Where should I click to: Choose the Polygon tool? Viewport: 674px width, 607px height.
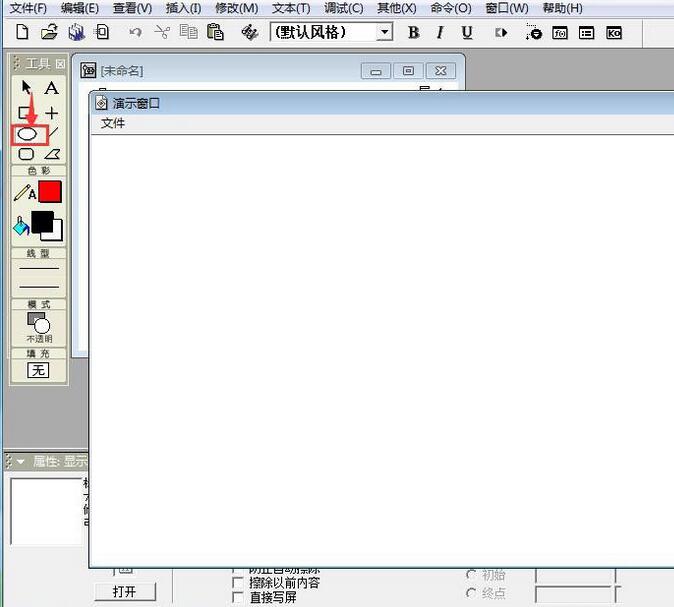(x=51, y=154)
